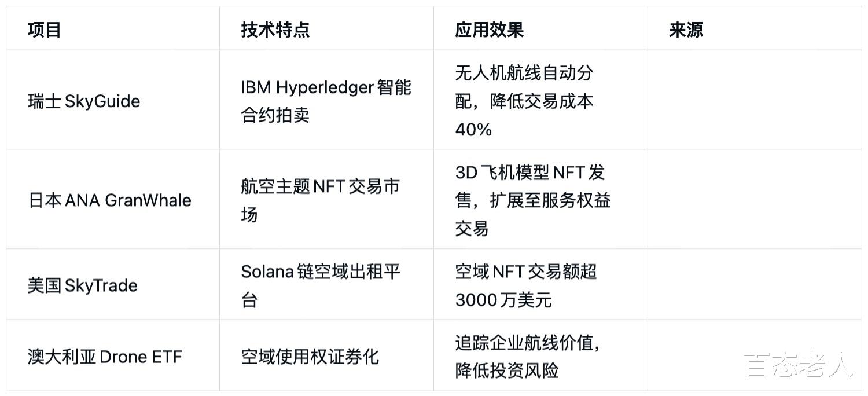The height and width of the screenshot is (396, 868).
Task: Select the 来源 column header
Action: (686, 30)
